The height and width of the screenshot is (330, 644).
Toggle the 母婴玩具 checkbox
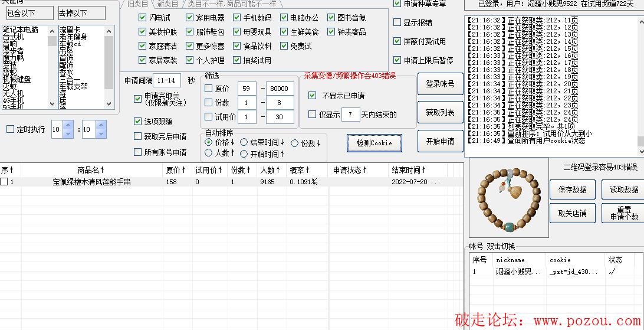point(236,32)
